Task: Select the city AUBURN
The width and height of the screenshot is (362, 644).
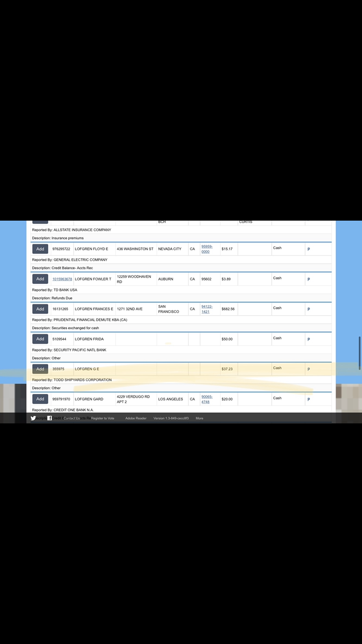Action: [x=166, y=279]
